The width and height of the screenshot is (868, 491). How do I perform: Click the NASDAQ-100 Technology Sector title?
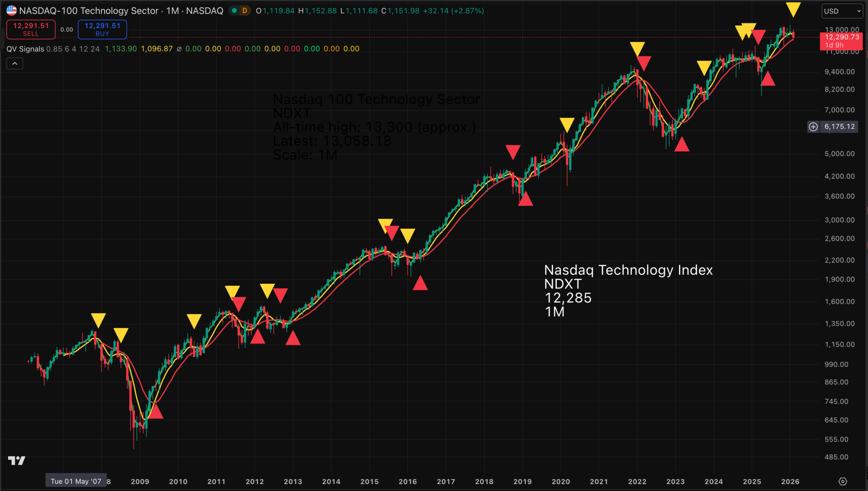point(89,11)
